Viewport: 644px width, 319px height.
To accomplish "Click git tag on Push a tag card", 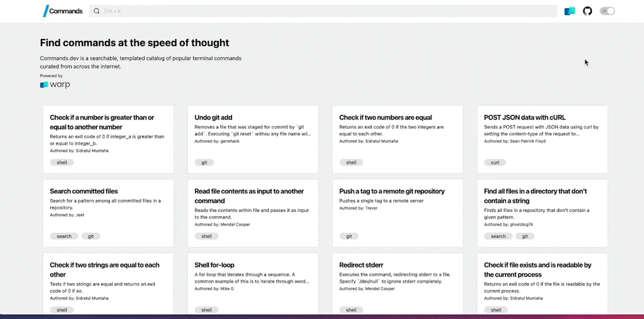I will tap(349, 237).
